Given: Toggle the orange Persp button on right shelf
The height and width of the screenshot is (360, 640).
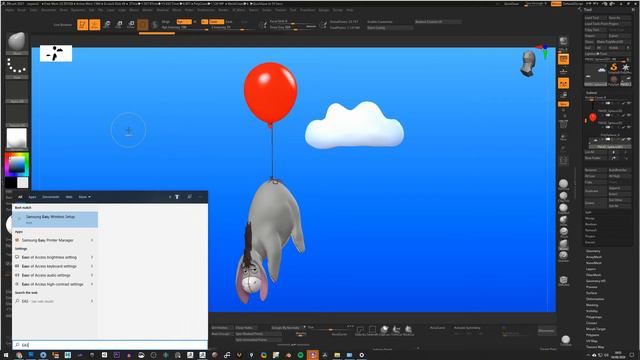Looking at the screenshot, I should [564, 60].
